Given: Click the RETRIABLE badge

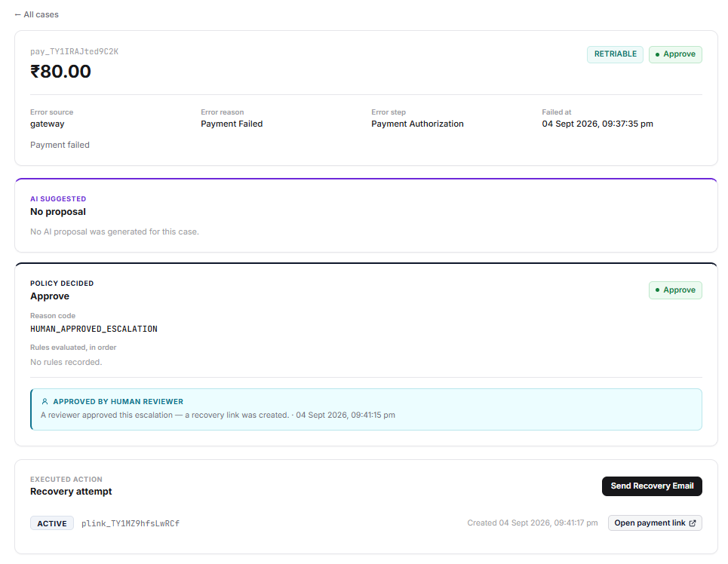Looking at the screenshot, I should click(x=615, y=54).
